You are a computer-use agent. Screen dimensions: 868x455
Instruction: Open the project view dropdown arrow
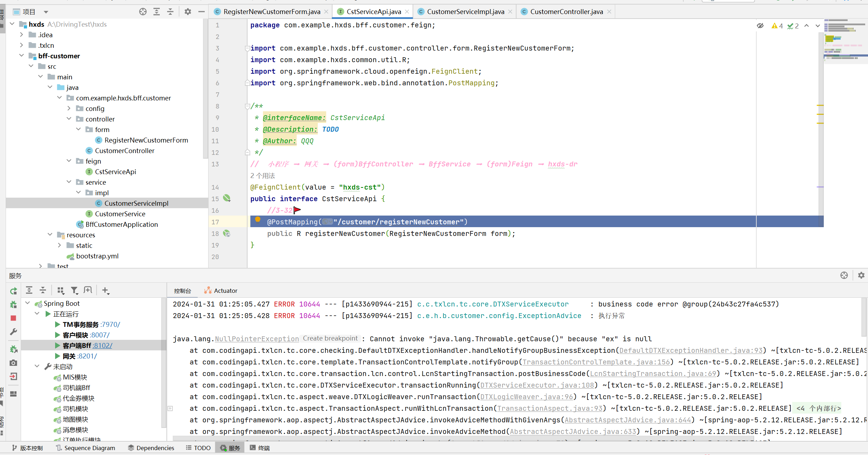46,12
